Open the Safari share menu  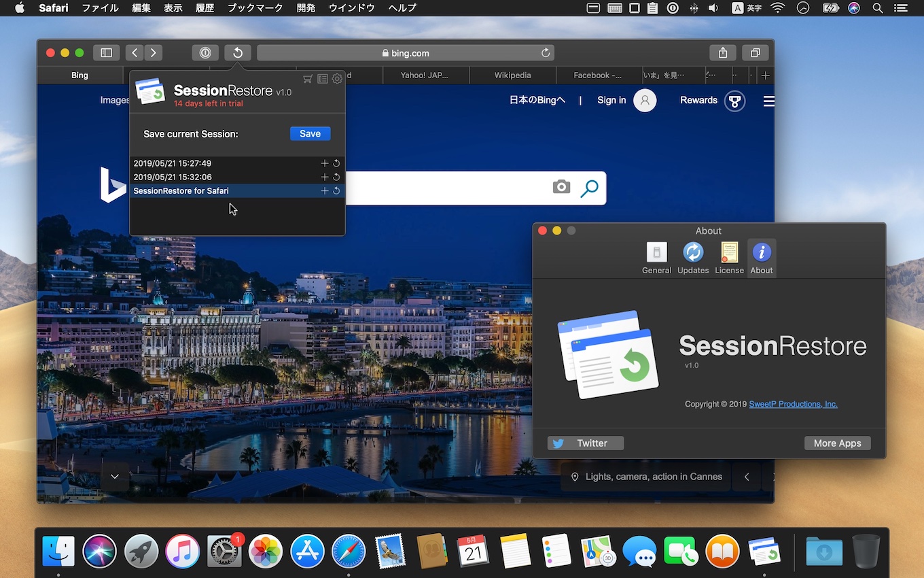[723, 52]
